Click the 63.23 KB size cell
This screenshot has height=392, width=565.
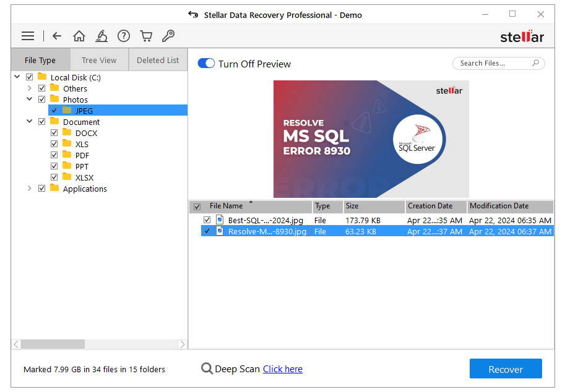tap(361, 231)
